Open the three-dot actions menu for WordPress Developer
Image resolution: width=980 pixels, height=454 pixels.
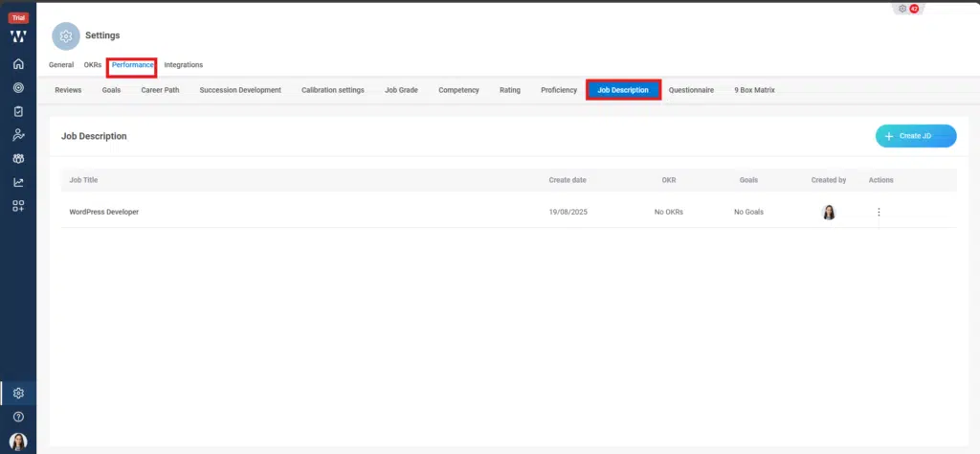(x=879, y=213)
